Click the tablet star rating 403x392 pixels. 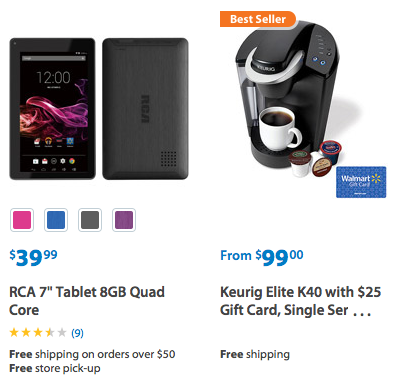click(38, 332)
